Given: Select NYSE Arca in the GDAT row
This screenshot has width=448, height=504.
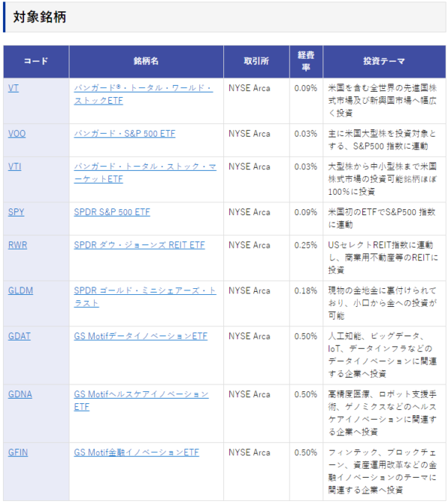Looking at the screenshot, I should [249, 336].
